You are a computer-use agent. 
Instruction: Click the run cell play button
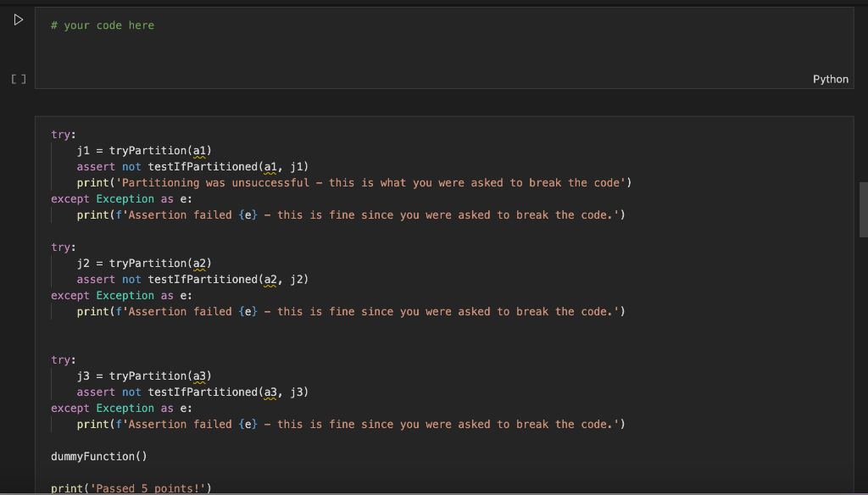[19, 19]
